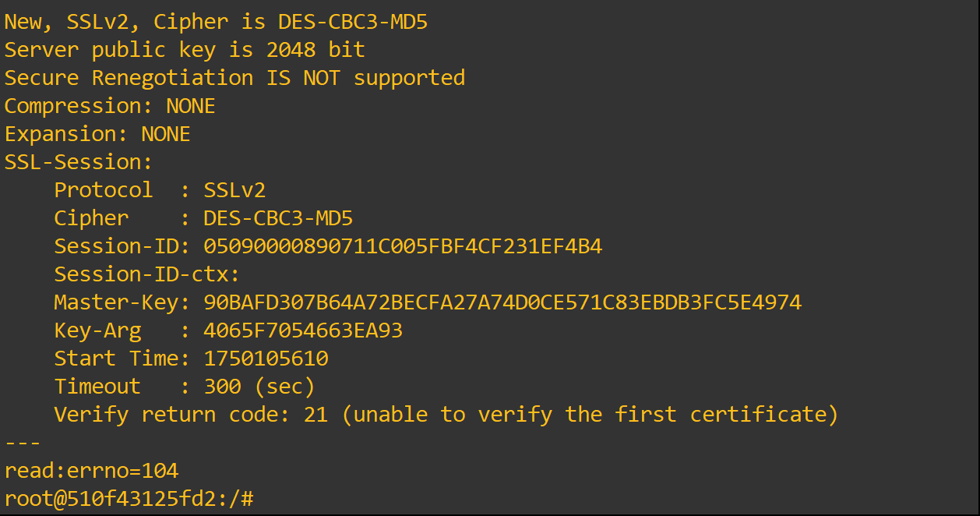Click the 'Secure Renegotiation IS NOT supported' line

pyautogui.click(x=234, y=78)
